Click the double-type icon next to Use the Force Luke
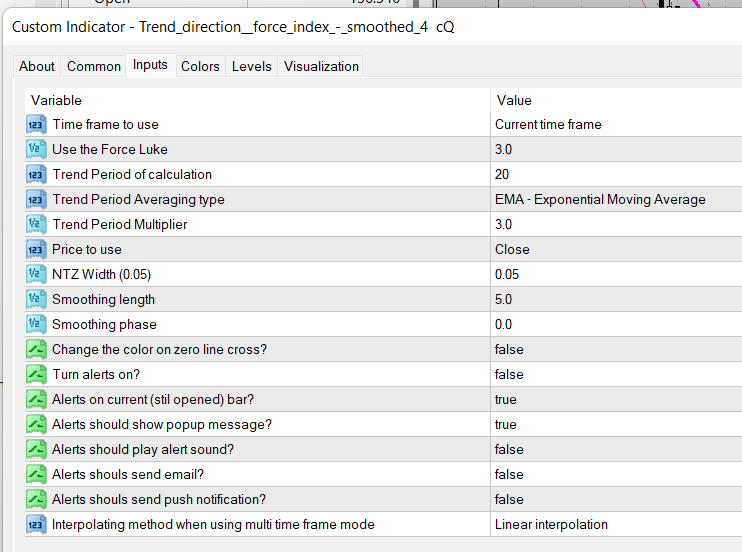This screenshot has width=742, height=552. (36, 150)
